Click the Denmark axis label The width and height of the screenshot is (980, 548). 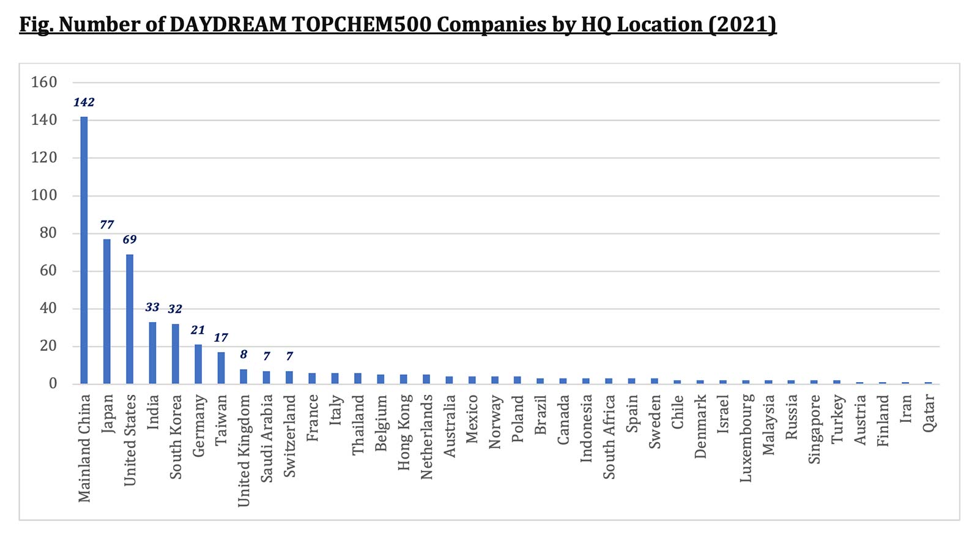pyautogui.click(x=700, y=426)
